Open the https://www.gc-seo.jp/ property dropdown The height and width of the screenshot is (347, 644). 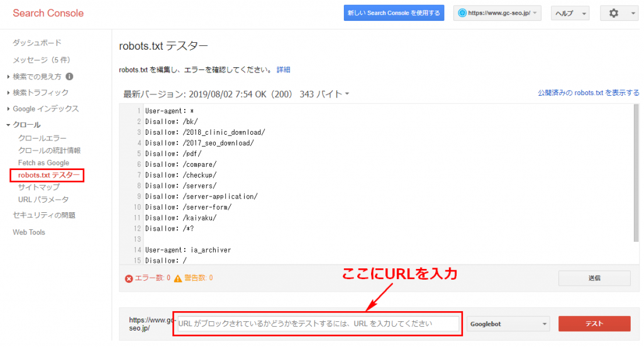[497, 13]
